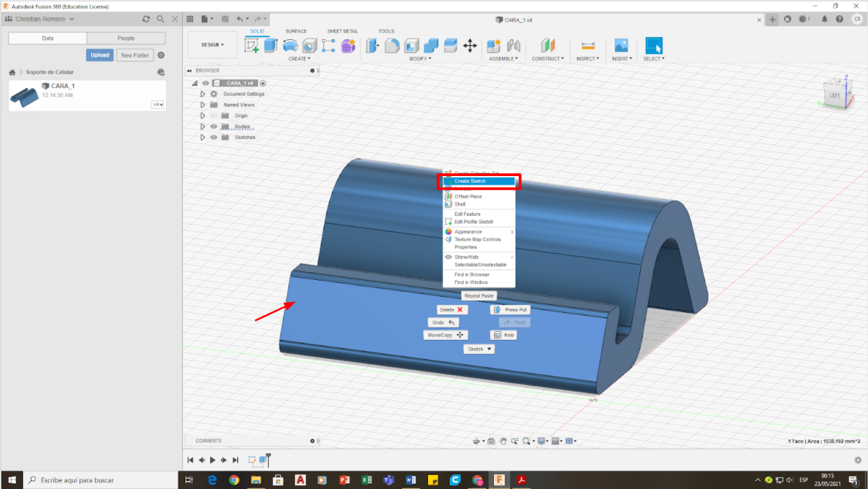
Task: Click the Select tool icon
Action: [654, 45]
